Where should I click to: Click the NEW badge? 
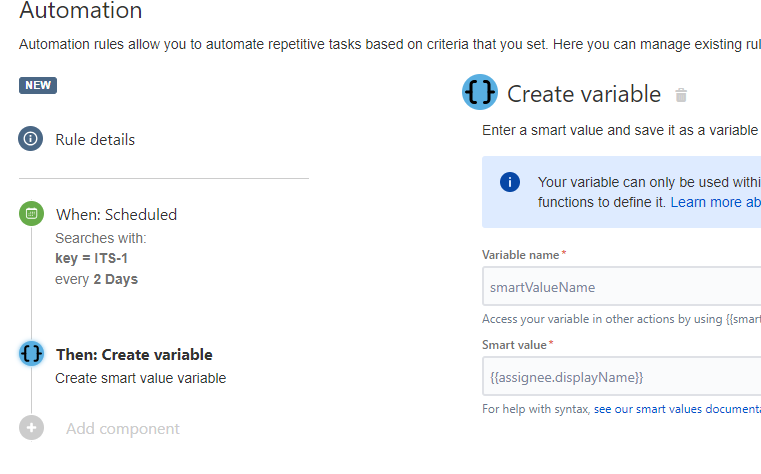38,85
